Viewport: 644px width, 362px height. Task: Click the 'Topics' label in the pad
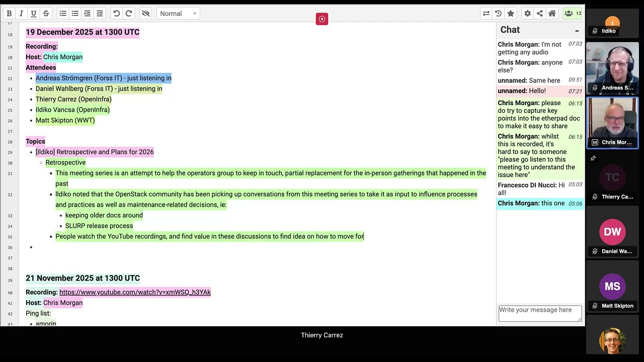35,141
